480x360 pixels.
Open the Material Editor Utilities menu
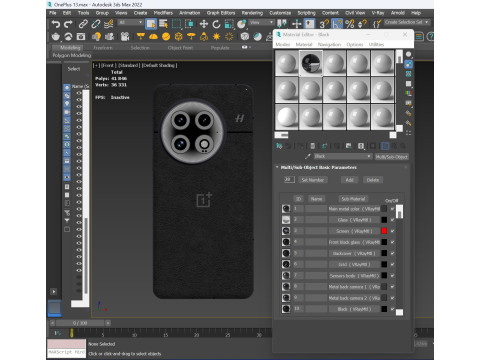click(x=376, y=44)
